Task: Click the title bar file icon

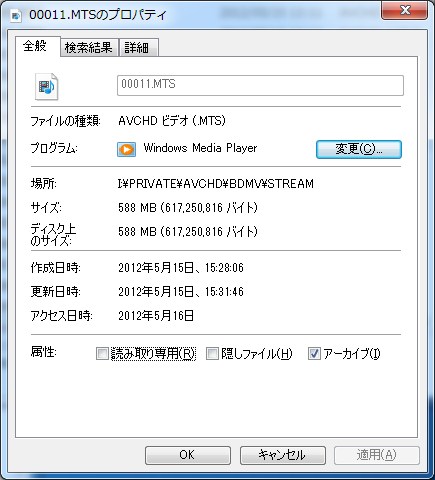Action: (16, 16)
